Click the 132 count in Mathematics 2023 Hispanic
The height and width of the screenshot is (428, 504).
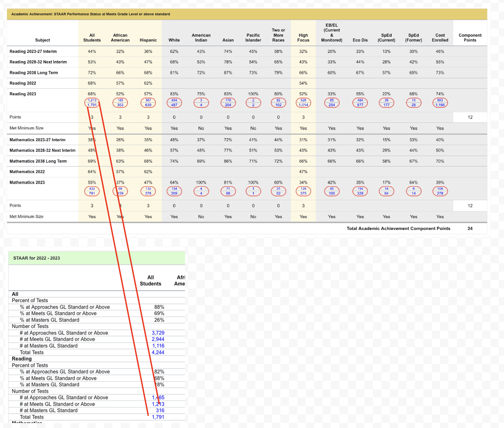[x=148, y=189]
